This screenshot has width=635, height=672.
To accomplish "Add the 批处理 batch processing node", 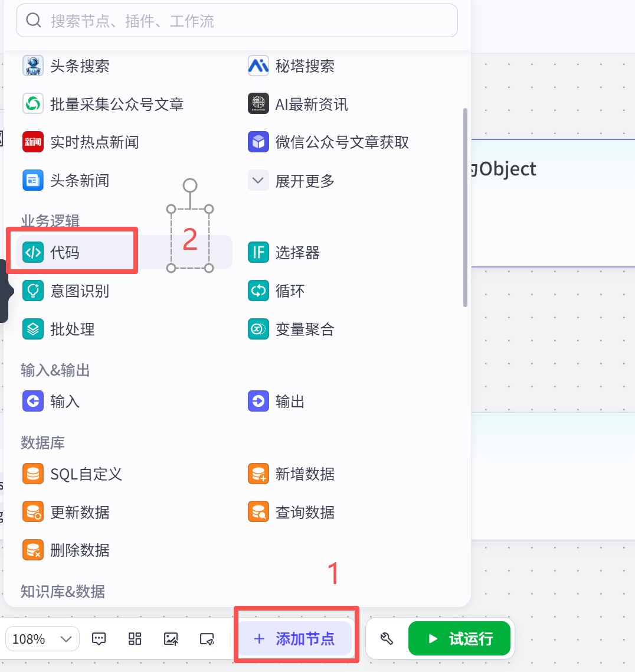I will (72, 329).
